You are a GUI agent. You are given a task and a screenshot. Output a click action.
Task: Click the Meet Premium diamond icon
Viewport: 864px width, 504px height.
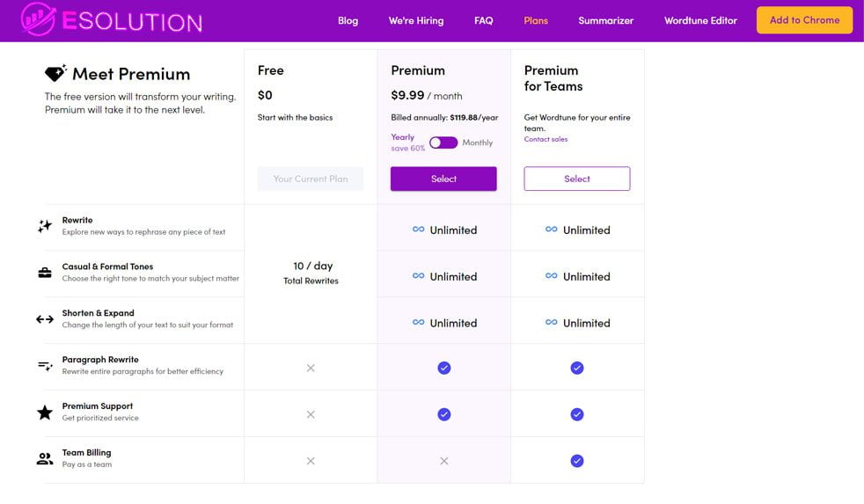[55, 74]
